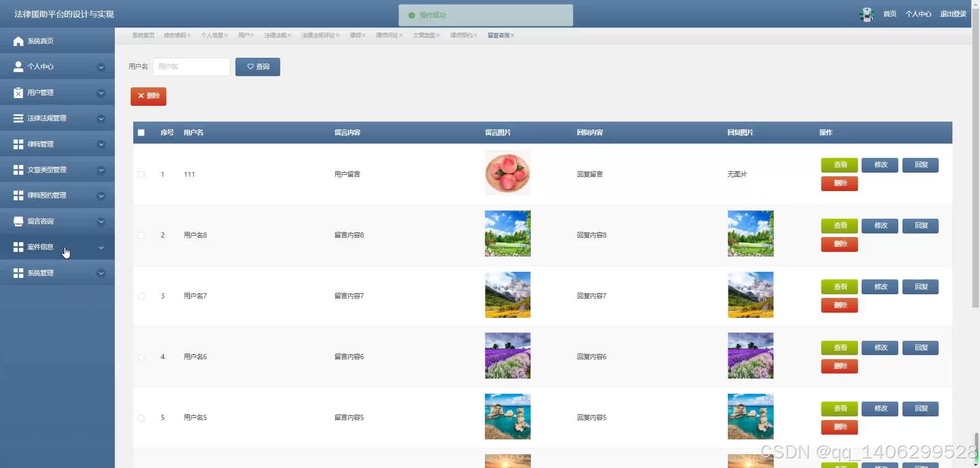
Task: Close the 个人信息 tab
Action: point(226,35)
